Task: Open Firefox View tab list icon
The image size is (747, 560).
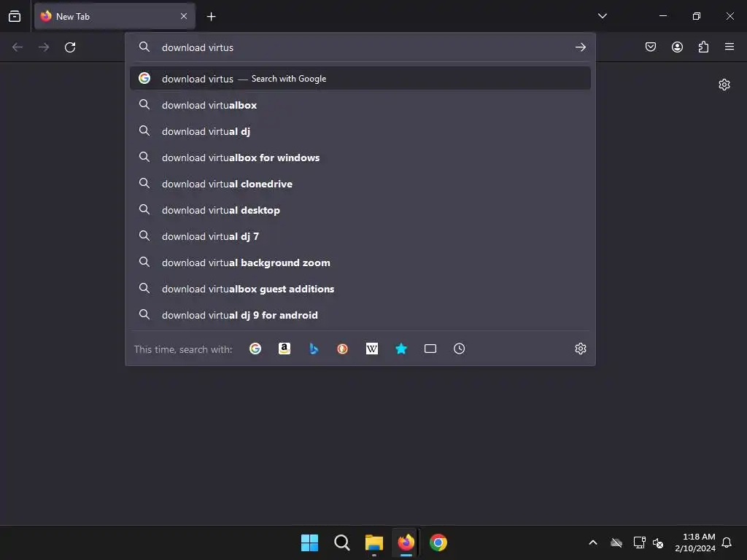Action: tap(15, 16)
